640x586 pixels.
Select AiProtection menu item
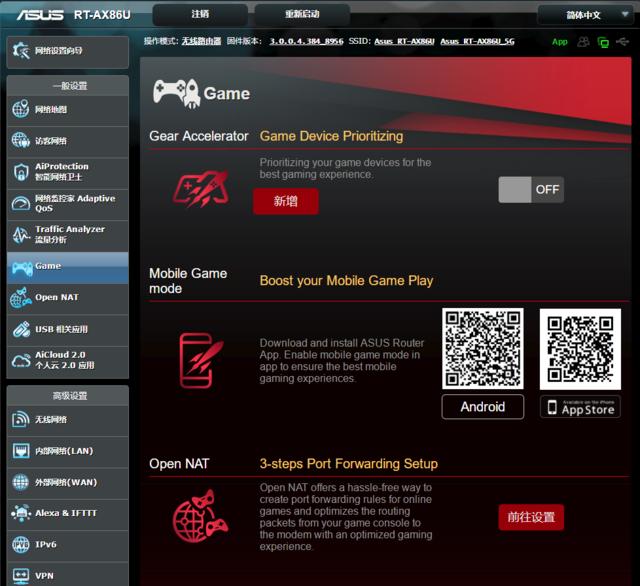[x=68, y=172]
